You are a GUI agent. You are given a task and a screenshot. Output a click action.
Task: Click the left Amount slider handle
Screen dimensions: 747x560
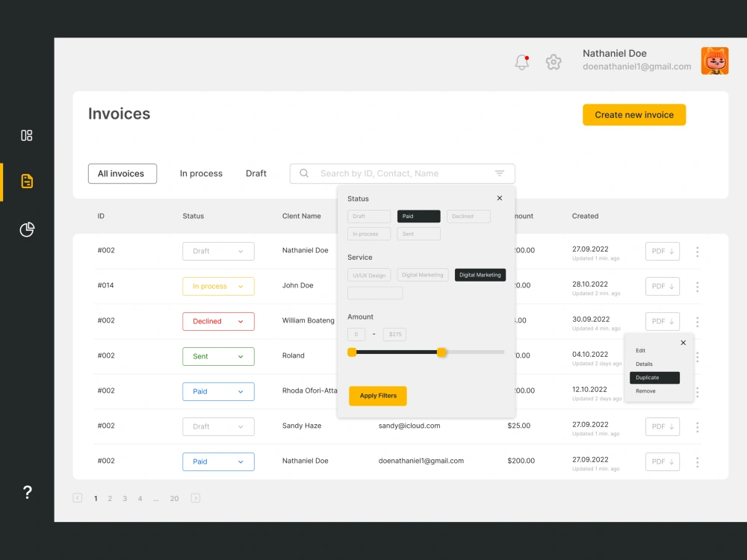point(352,352)
